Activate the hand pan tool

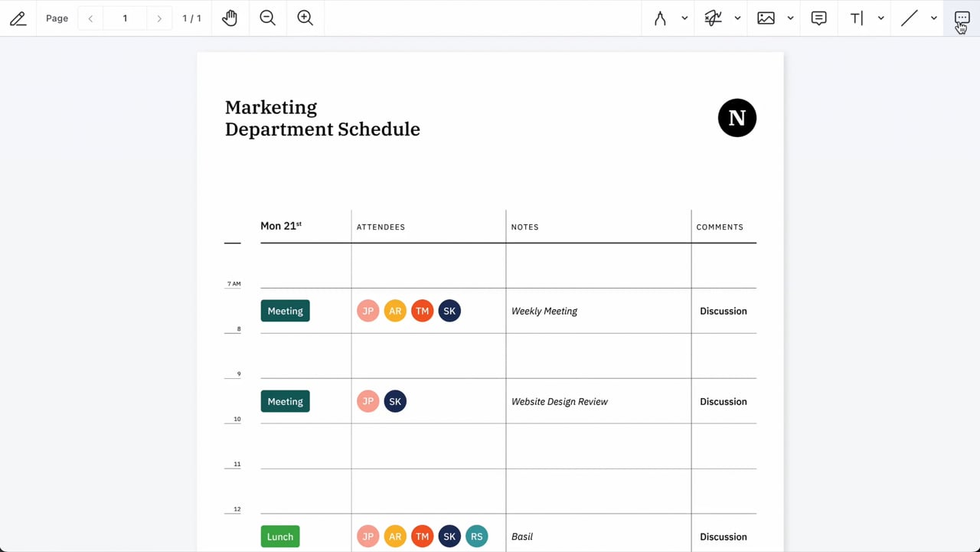click(x=230, y=18)
